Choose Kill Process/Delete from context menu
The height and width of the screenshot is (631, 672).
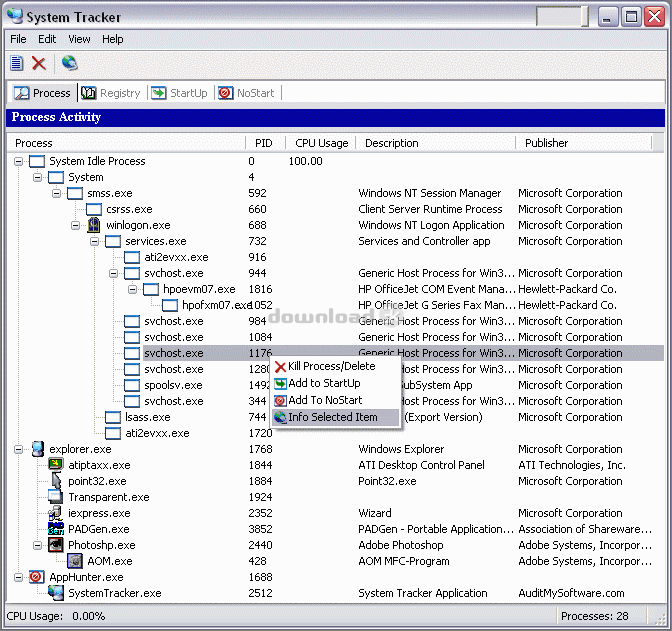[335, 366]
